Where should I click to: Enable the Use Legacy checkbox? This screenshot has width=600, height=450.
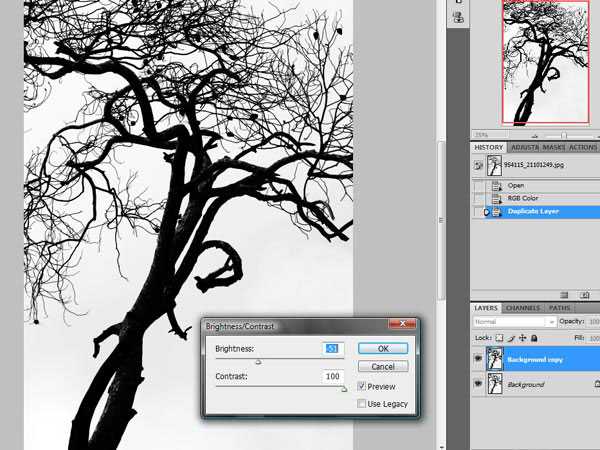click(362, 404)
